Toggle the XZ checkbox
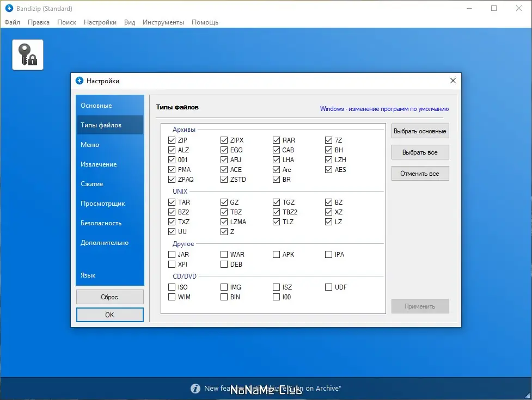Screen dimensions: 532x400 coord(328,212)
